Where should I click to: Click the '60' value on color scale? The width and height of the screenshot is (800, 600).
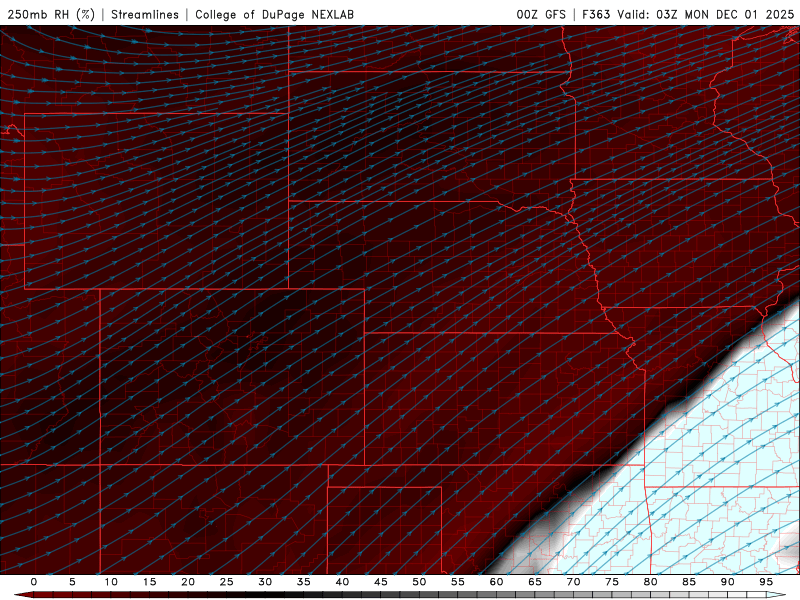point(496,582)
